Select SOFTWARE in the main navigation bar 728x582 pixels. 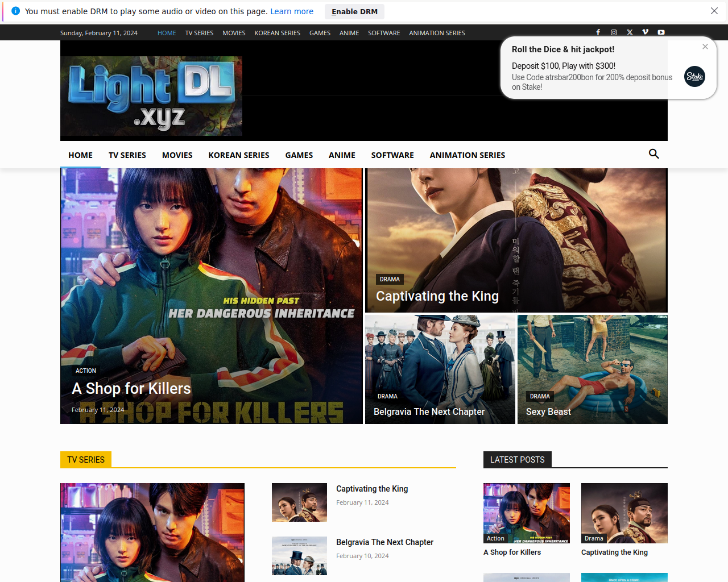(x=392, y=155)
